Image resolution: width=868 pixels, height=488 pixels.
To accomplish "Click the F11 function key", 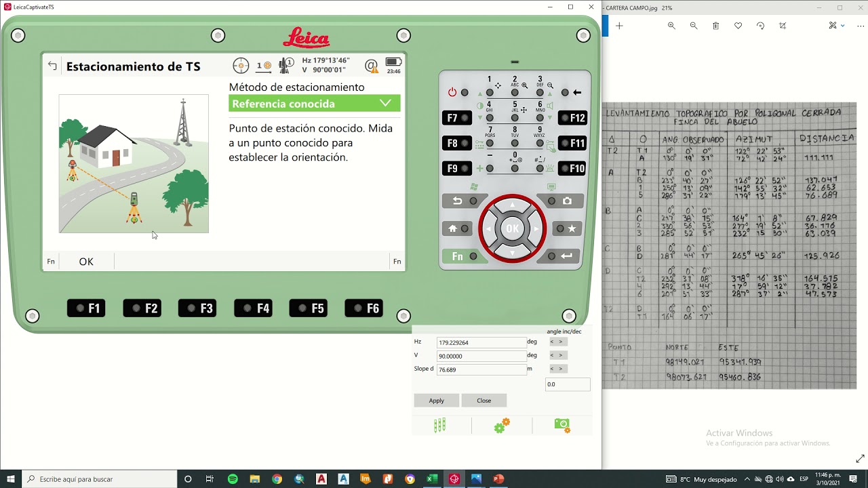I will tap(572, 143).
